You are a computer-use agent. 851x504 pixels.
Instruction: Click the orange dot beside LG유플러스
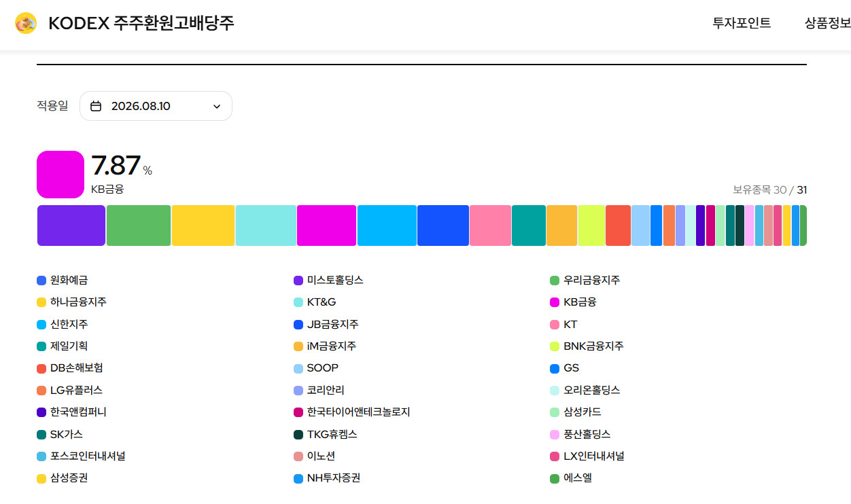click(x=41, y=391)
